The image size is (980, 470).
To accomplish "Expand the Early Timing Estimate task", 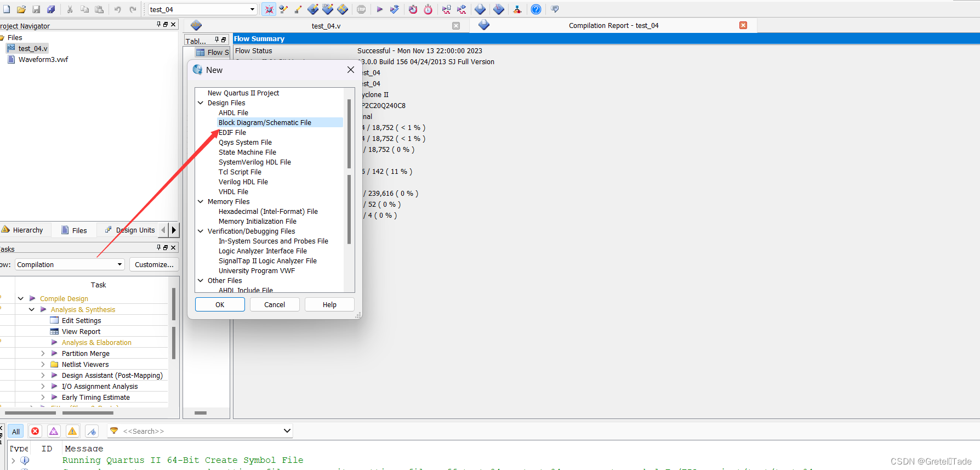I will (43, 397).
